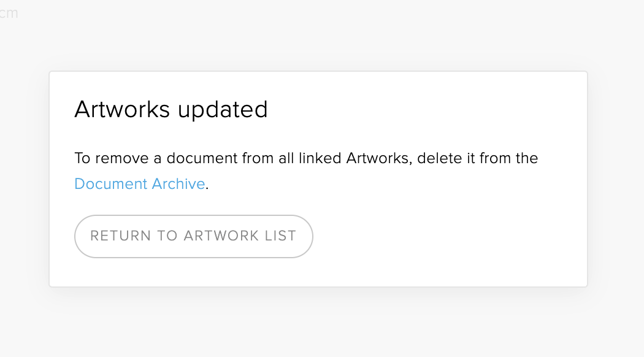Click the empty white area inside the dialog card
This screenshot has width=644, height=357.
tap(454, 239)
